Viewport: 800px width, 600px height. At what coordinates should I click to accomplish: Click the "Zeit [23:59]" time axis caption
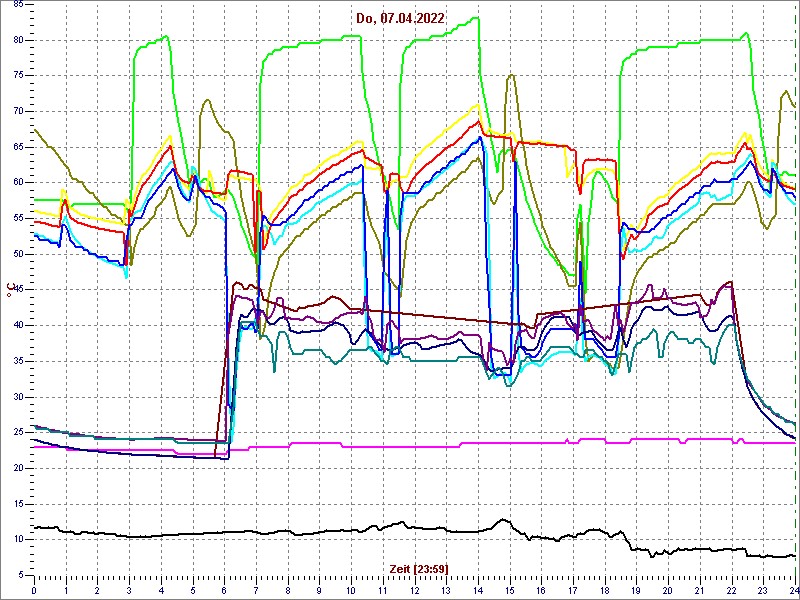pos(419,569)
